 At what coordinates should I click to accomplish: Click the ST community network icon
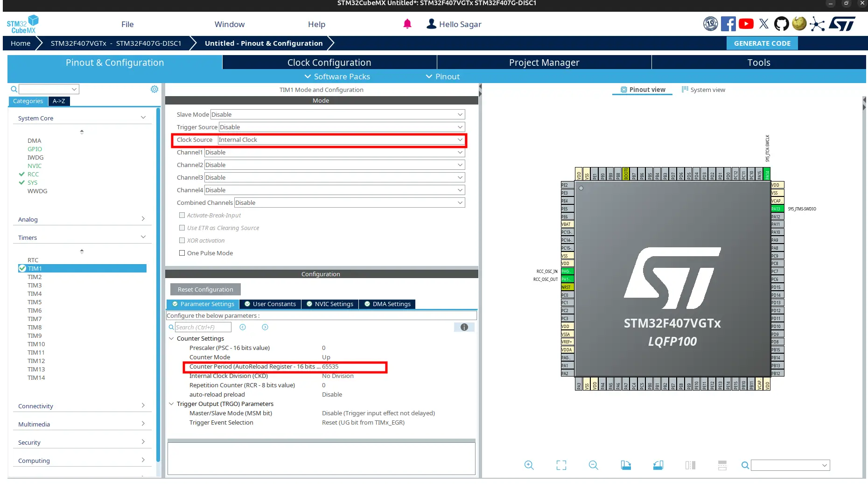(x=817, y=24)
